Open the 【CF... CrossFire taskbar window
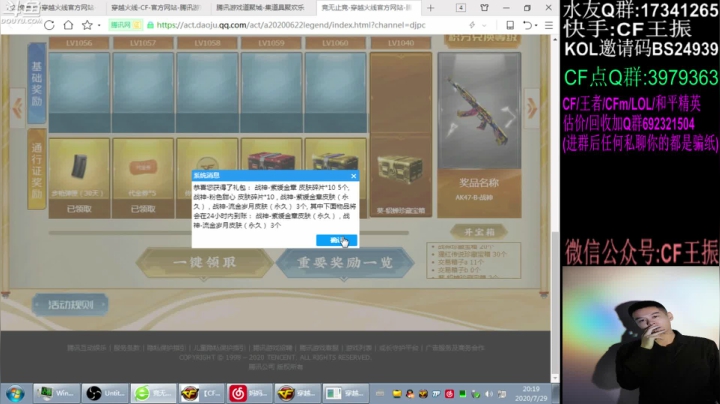Screen dimensions: 720x404 click(x=202, y=393)
